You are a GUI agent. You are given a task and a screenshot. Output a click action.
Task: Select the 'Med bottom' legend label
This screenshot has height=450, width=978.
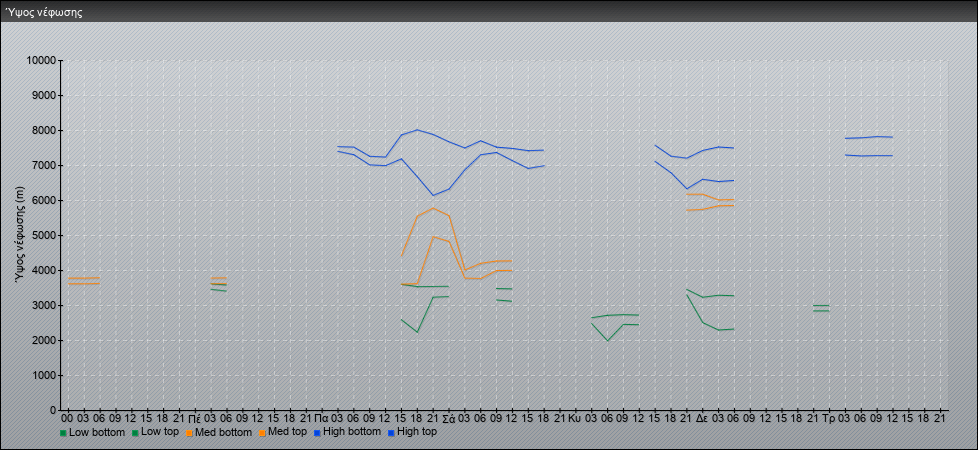(x=223, y=432)
